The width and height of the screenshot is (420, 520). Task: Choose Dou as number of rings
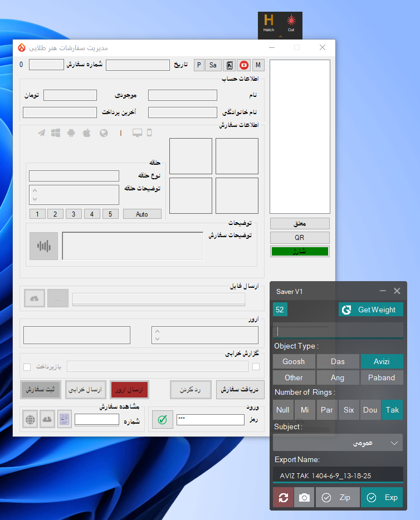[x=370, y=410]
